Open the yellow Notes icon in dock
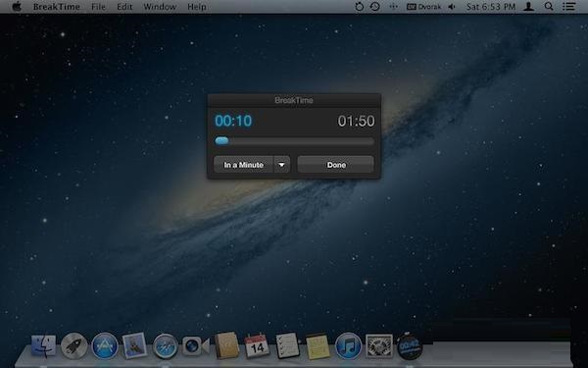 [318, 346]
